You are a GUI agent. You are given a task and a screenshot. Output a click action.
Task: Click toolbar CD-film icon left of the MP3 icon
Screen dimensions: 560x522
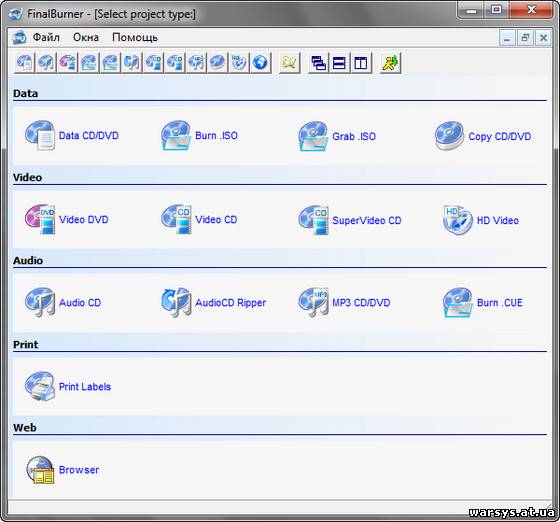pos(175,63)
